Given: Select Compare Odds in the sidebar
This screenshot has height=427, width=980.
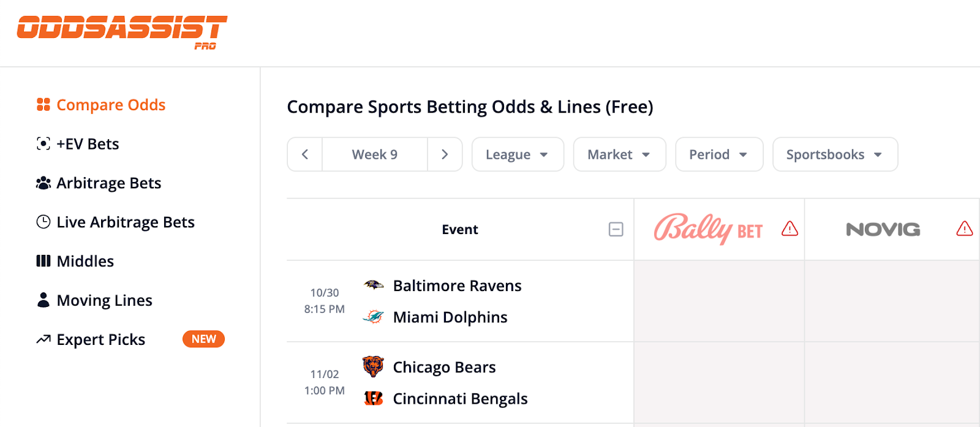Looking at the screenshot, I should [x=110, y=105].
